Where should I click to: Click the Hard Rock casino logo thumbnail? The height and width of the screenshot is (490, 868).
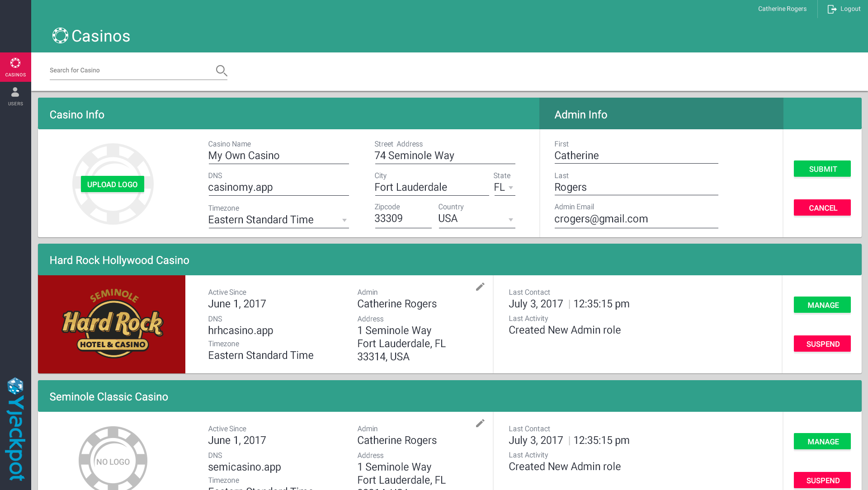[112, 324]
